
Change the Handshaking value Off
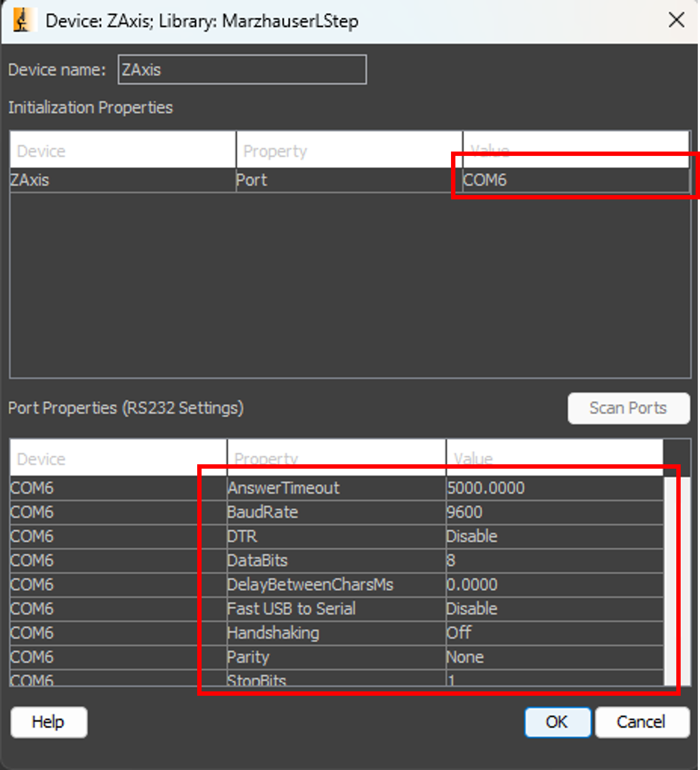pyautogui.click(x=555, y=633)
